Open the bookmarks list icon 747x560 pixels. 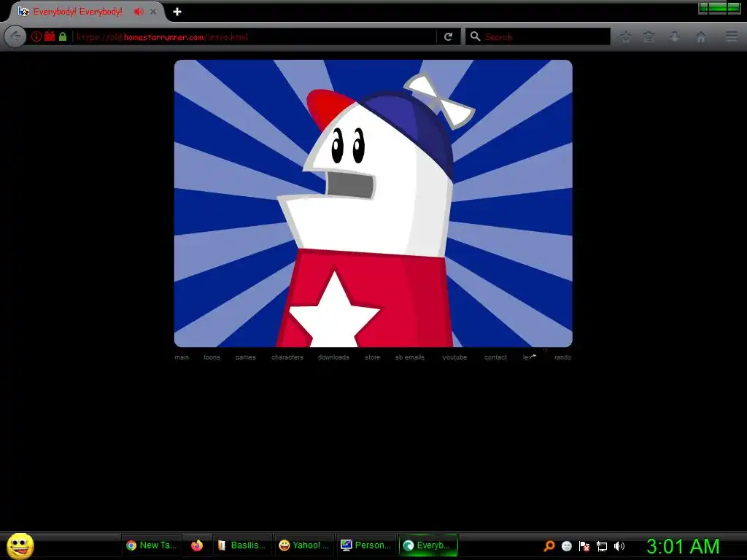[x=649, y=36]
